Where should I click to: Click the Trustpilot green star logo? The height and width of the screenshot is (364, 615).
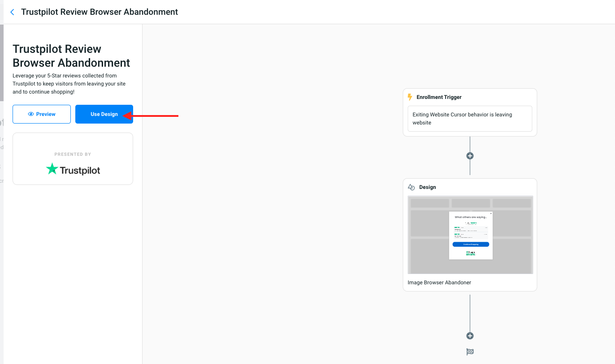coord(52,169)
